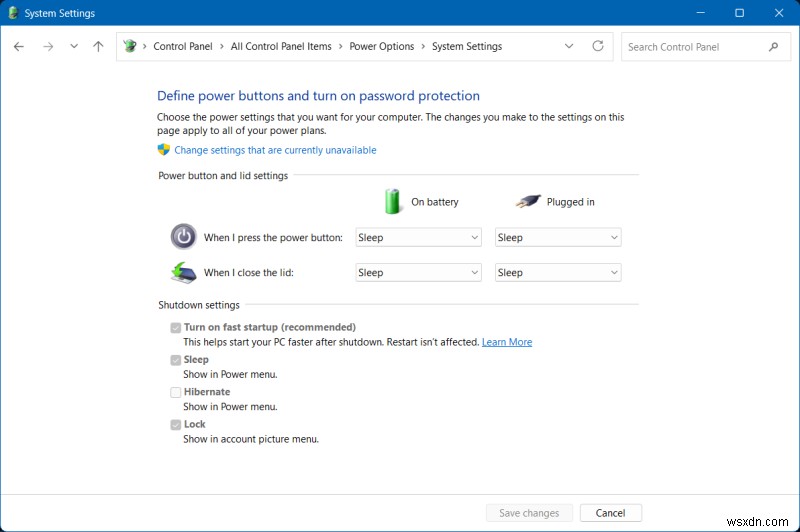800x532 pixels.
Task: Click the System Settings title bar icon
Action: coord(13,13)
